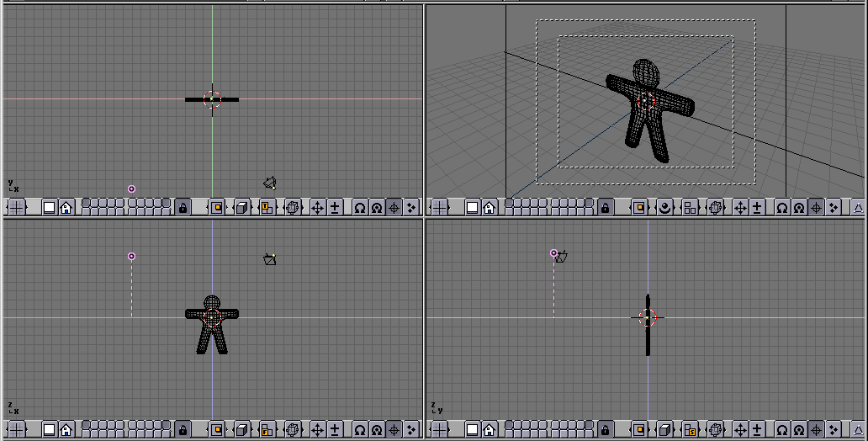Screen dimensions: 868x441
Task: Select the bounding box pivot icon in the front view header
Action: [x=359, y=430]
